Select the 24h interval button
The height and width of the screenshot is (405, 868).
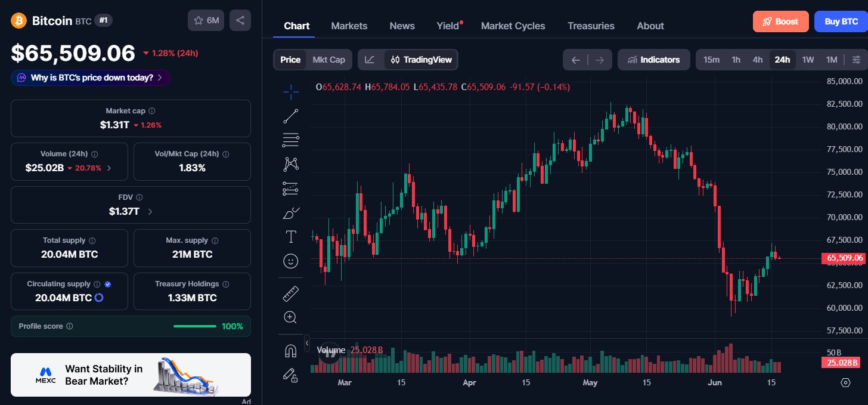[782, 60]
